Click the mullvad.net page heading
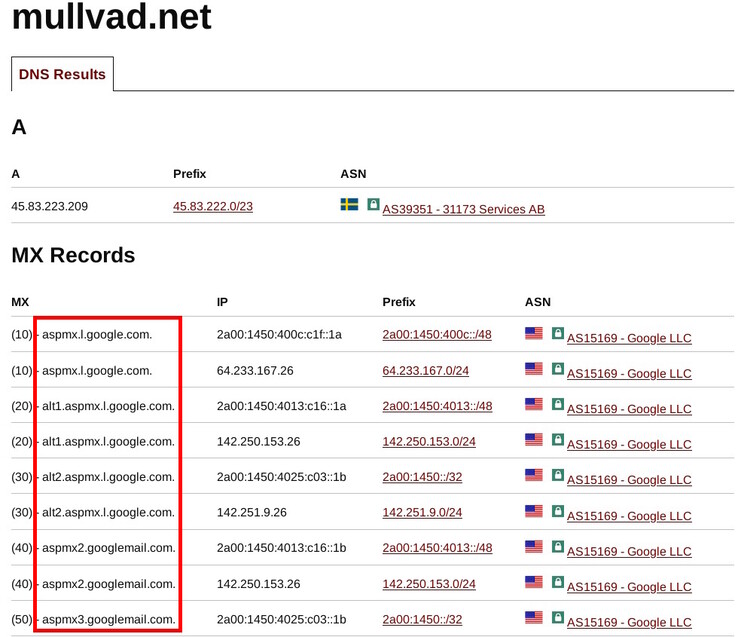The width and height of the screenshot is (738, 637). 112,17
